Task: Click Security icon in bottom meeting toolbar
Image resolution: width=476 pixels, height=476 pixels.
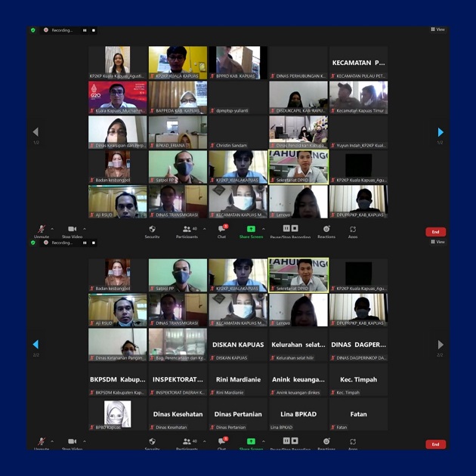Action: 152,443
